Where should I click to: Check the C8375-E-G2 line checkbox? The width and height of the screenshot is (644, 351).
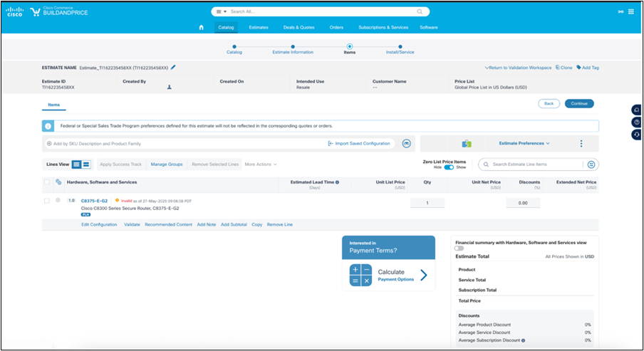(47, 201)
